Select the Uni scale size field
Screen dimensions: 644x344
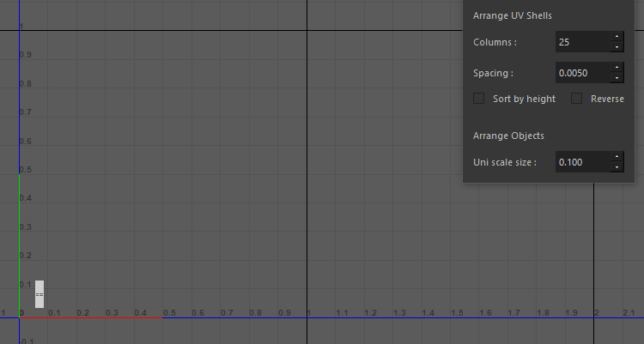pyautogui.click(x=581, y=161)
